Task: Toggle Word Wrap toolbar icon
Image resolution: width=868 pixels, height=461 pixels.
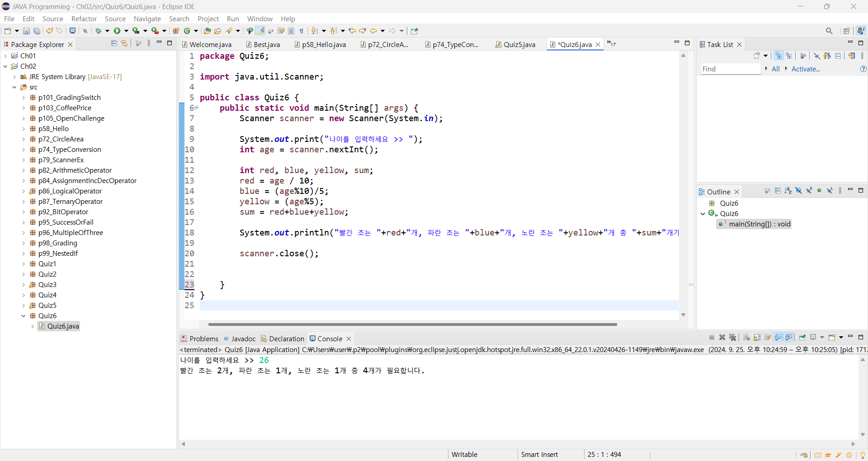Action: point(281,31)
